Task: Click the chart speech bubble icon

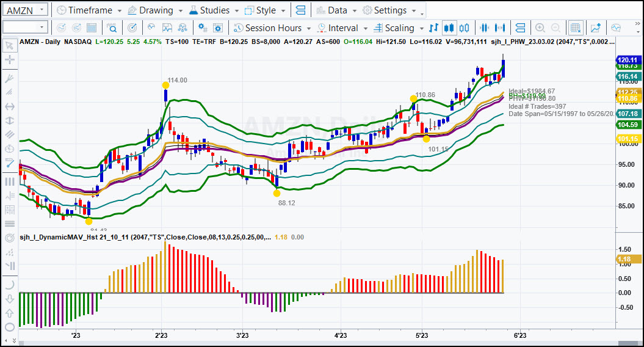Action: tap(616, 28)
